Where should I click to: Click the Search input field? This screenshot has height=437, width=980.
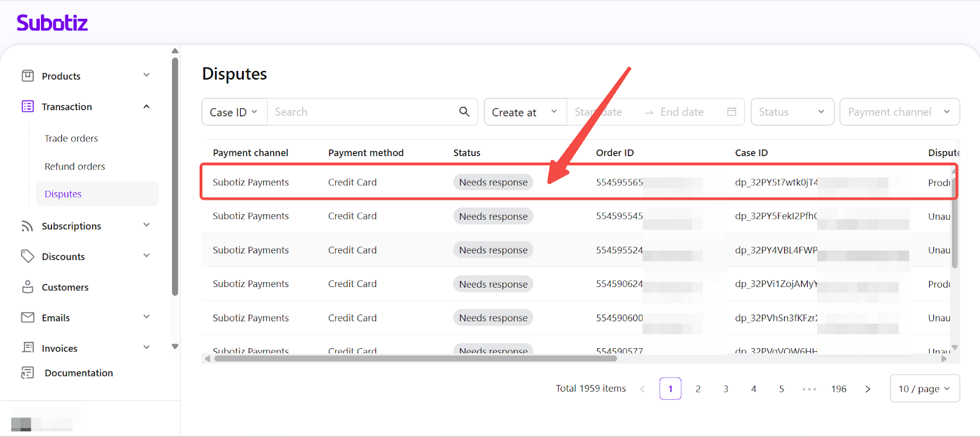(x=361, y=112)
